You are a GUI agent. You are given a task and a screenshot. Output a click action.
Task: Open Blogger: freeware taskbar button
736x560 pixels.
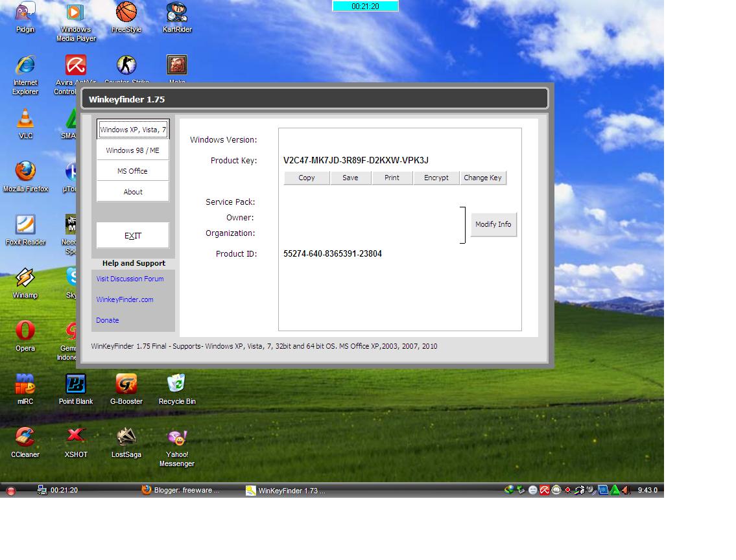point(181,490)
